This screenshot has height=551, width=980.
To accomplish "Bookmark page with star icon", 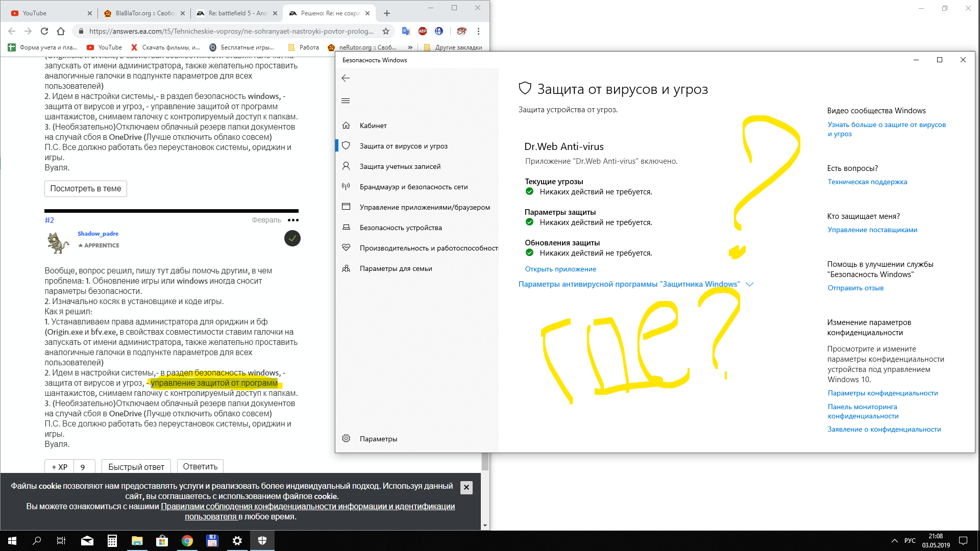I will click(386, 31).
